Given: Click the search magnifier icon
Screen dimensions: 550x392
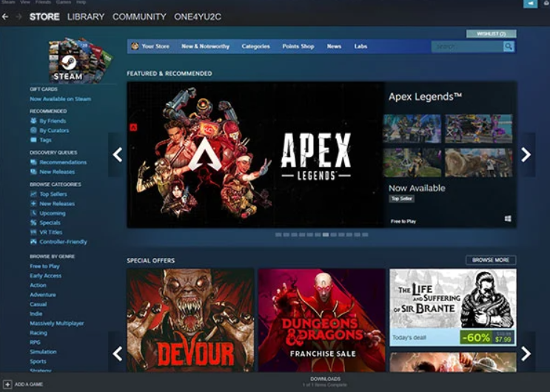Looking at the screenshot, I should pos(509,47).
